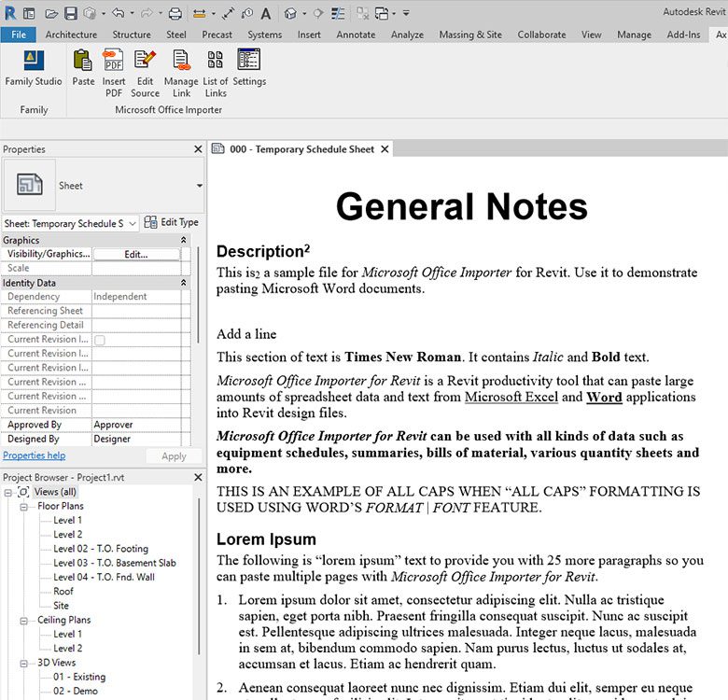Click the Visibility/Graphics Edit... button
Viewport: 728px width, 700px height.
(136, 255)
